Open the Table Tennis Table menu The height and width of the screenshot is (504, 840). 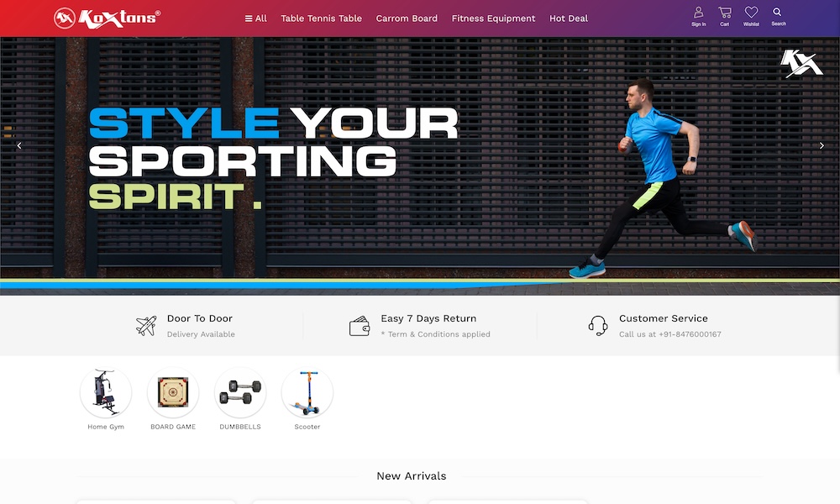point(321,18)
